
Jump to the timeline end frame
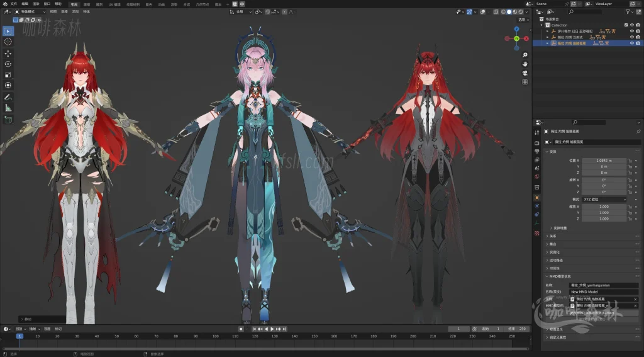(x=285, y=329)
